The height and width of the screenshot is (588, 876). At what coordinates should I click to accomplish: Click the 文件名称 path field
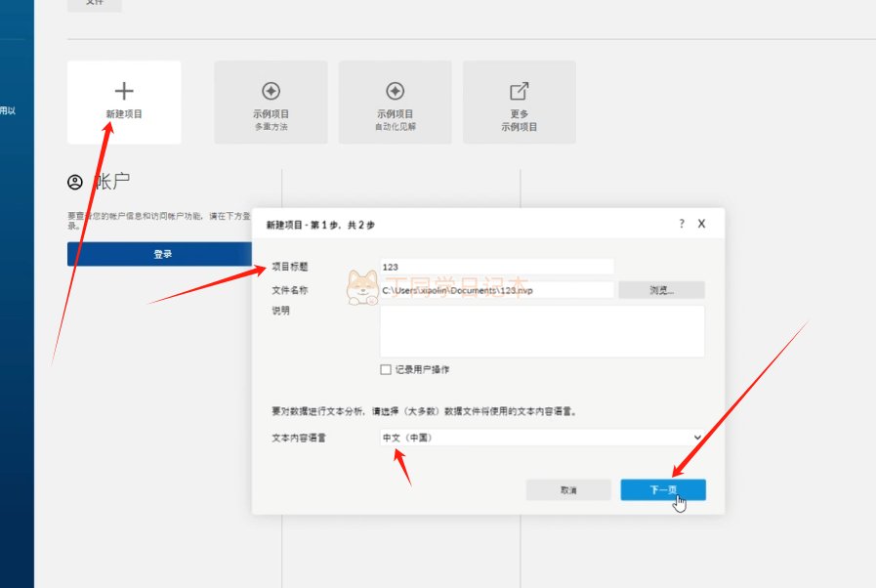coord(496,290)
